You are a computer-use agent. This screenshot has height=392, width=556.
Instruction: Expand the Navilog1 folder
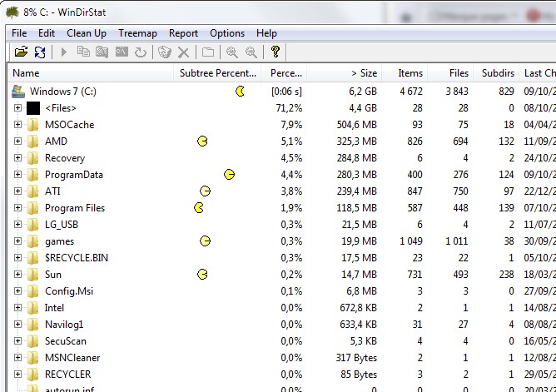17,325
